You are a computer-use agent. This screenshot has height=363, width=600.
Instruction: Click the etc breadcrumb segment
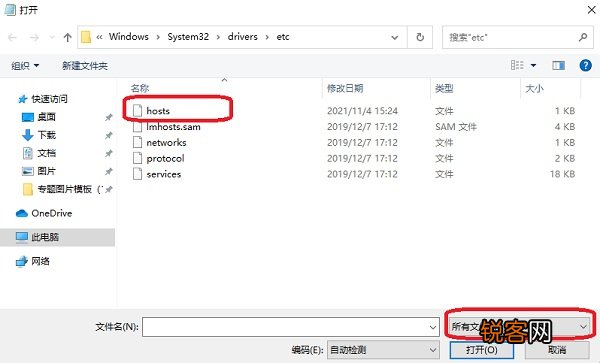point(283,37)
